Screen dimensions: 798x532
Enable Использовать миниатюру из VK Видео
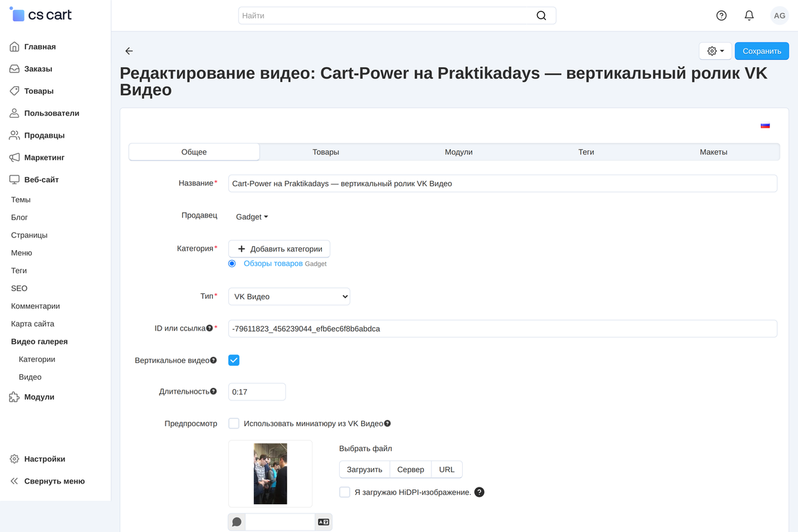tap(233, 424)
